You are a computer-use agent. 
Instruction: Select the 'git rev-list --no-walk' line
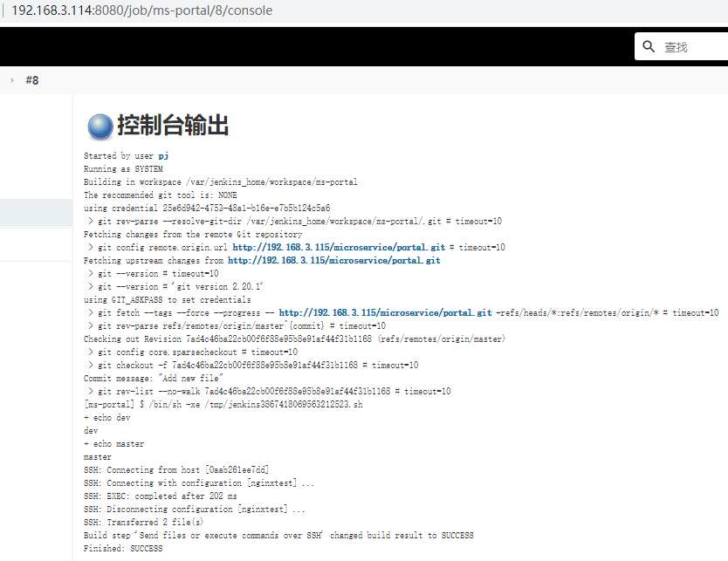(269, 391)
